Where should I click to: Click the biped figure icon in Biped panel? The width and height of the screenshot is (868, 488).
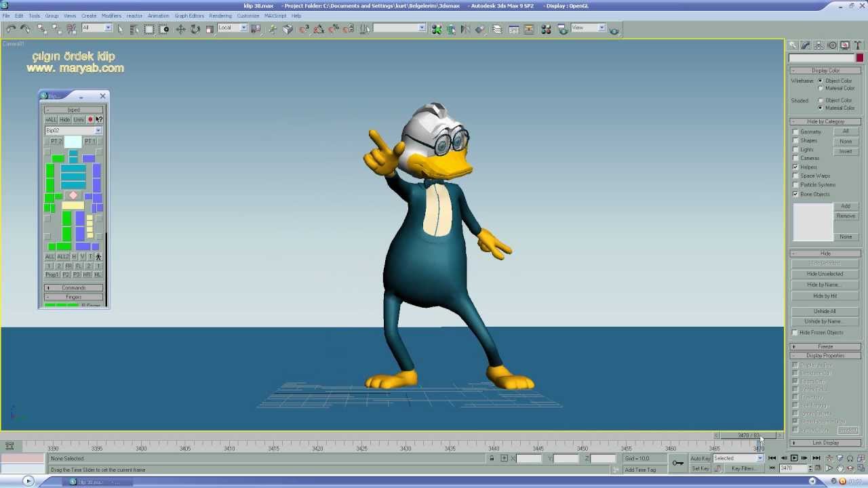pyautogui.click(x=98, y=257)
